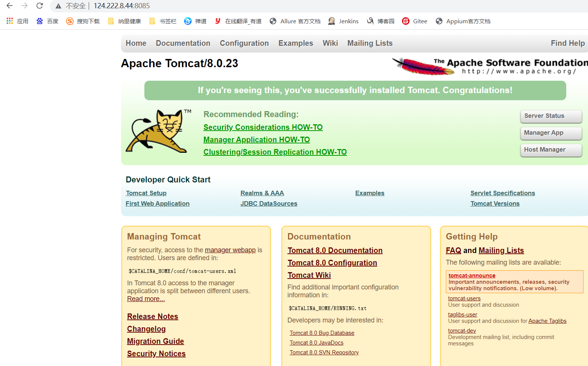Click the Manager App button

click(551, 133)
